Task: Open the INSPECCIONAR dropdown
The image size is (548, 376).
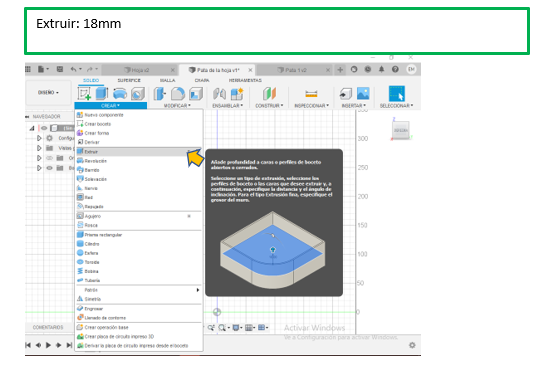Action: pyautogui.click(x=311, y=106)
